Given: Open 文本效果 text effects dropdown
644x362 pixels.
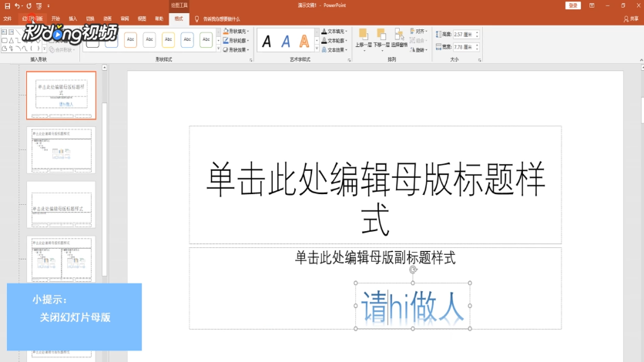Looking at the screenshot, I should click(x=334, y=49).
